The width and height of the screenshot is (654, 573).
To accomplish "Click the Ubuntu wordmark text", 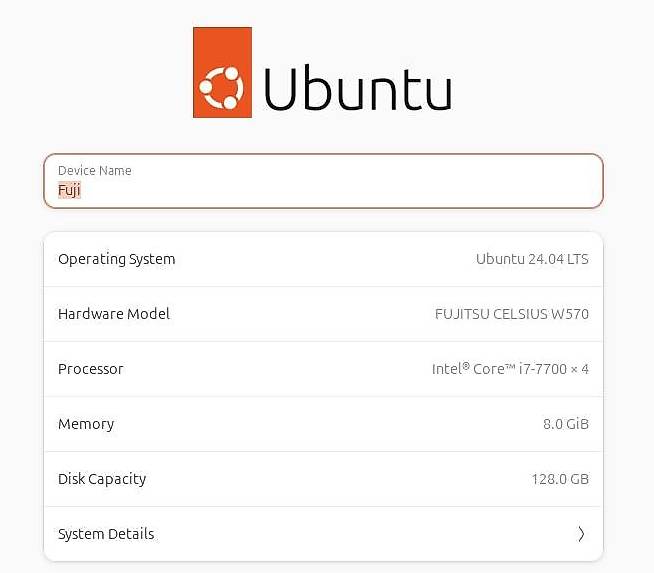I will coord(358,88).
